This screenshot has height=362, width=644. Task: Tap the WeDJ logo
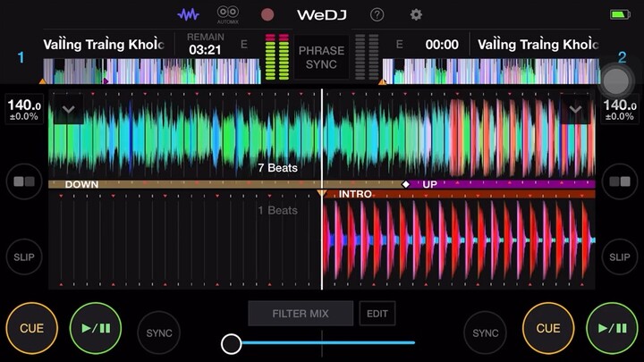[x=322, y=15]
